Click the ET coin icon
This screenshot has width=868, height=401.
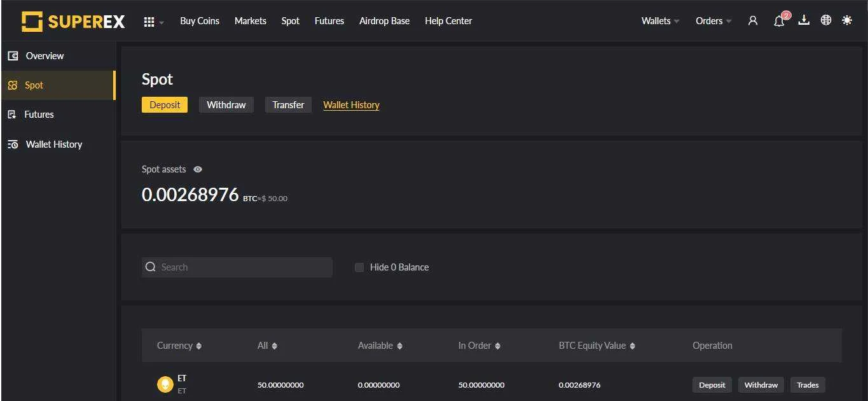tap(165, 384)
